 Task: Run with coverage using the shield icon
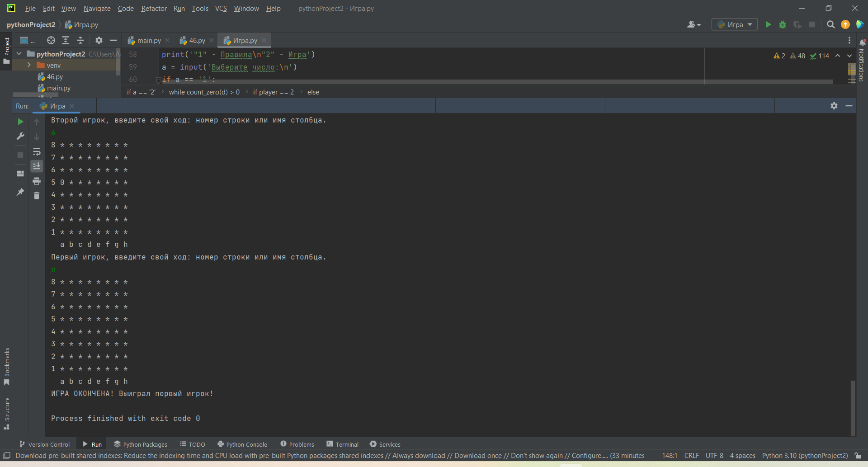pyautogui.click(x=797, y=25)
